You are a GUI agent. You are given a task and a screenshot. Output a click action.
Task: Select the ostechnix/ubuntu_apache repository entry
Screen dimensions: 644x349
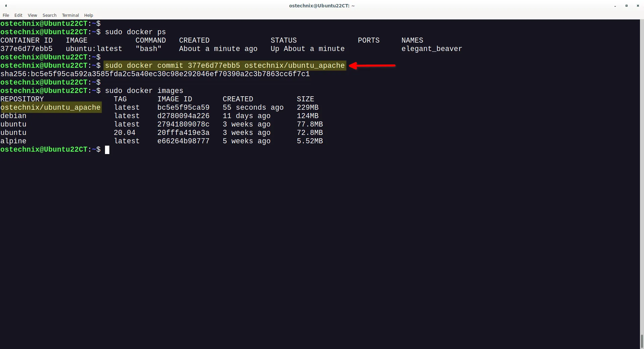(x=51, y=107)
